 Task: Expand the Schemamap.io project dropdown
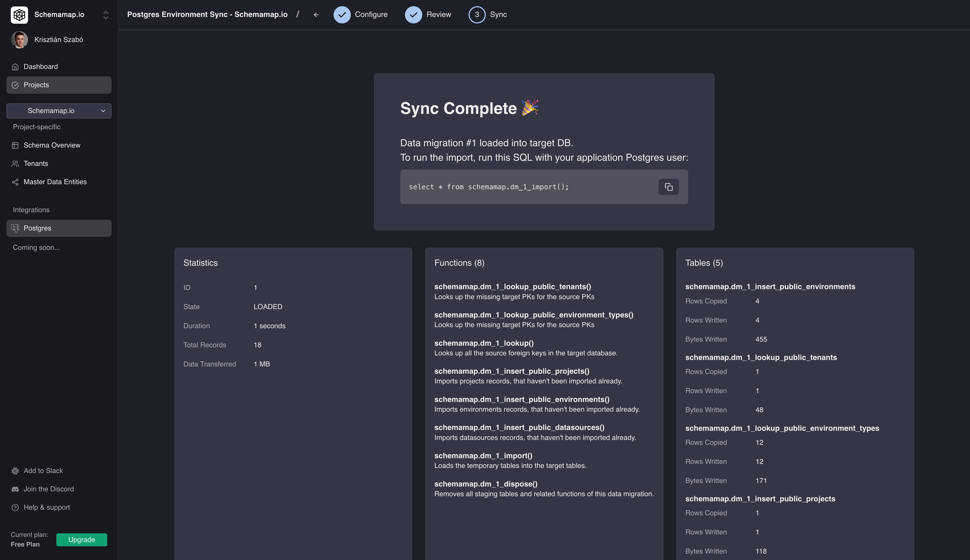[x=59, y=111]
